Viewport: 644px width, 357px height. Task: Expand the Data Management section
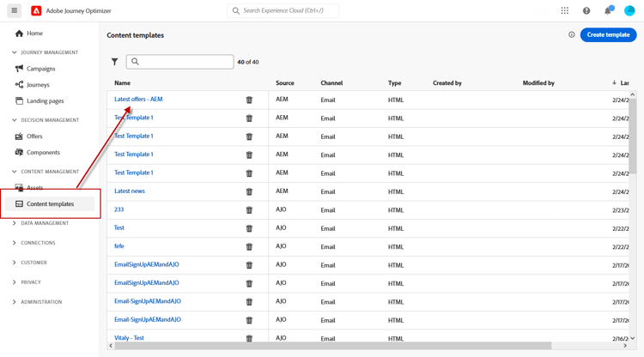15,223
